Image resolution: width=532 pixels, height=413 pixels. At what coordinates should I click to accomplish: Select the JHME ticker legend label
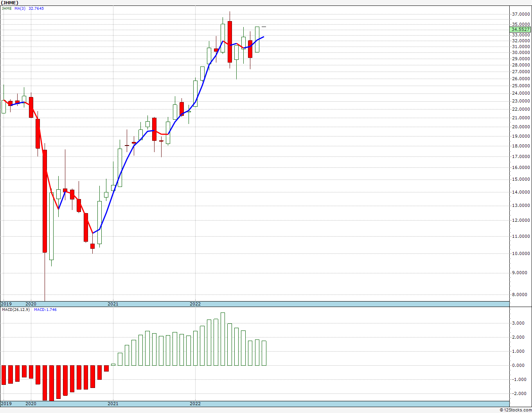point(7,8)
